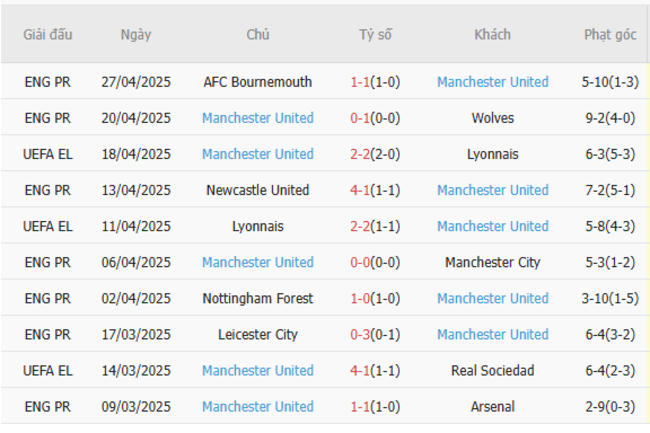Click the AFC Bournemouth team name

pyautogui.click(x=257, y=82)
